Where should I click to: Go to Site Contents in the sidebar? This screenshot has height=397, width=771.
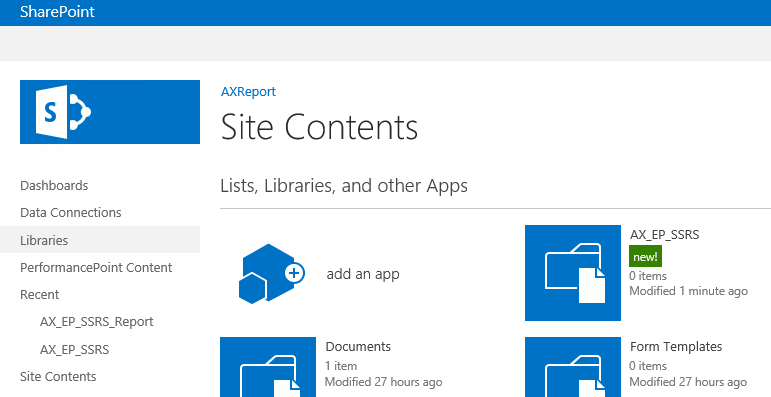point(58,377)
